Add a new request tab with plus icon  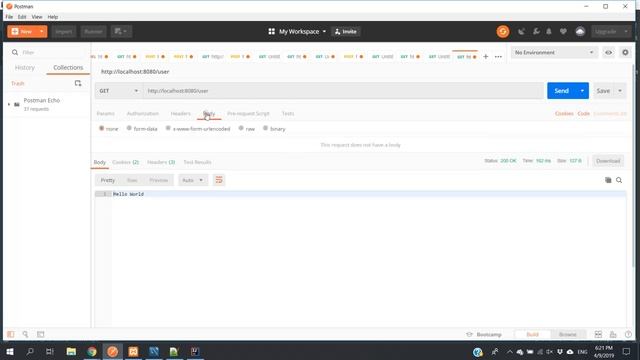(486, 56)
